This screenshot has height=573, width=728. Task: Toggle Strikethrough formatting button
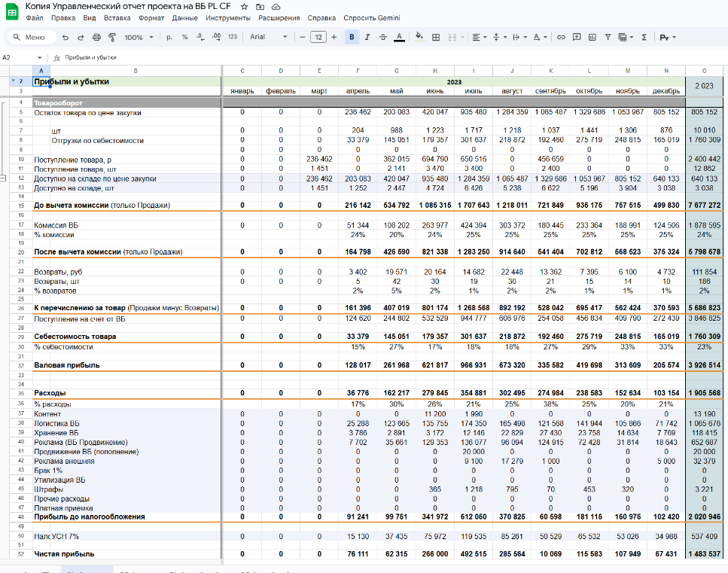click(x=382, y=37)
